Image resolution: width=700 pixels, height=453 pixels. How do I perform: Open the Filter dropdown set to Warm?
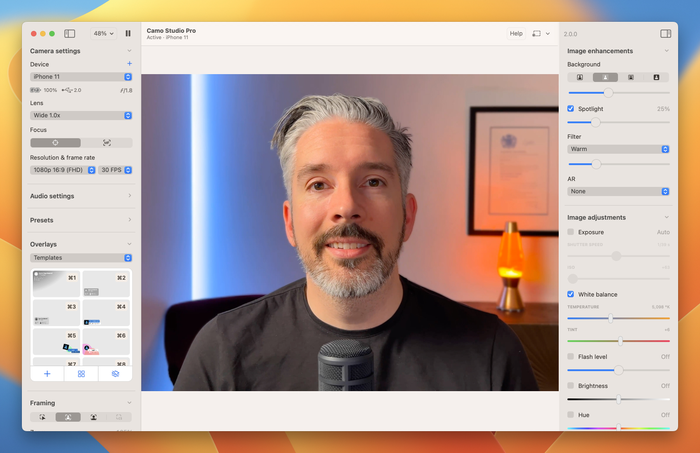click(x=618, y=149)
